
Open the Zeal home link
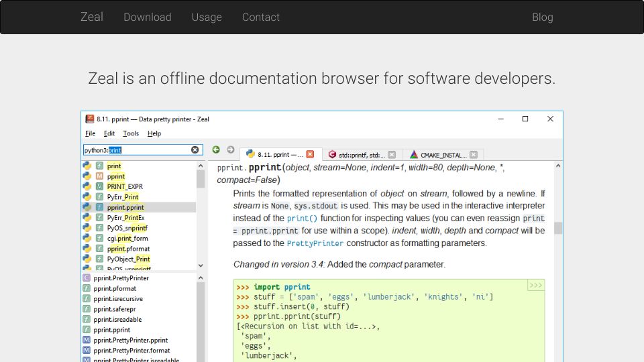pyautogui.click(x=92, y=17)
